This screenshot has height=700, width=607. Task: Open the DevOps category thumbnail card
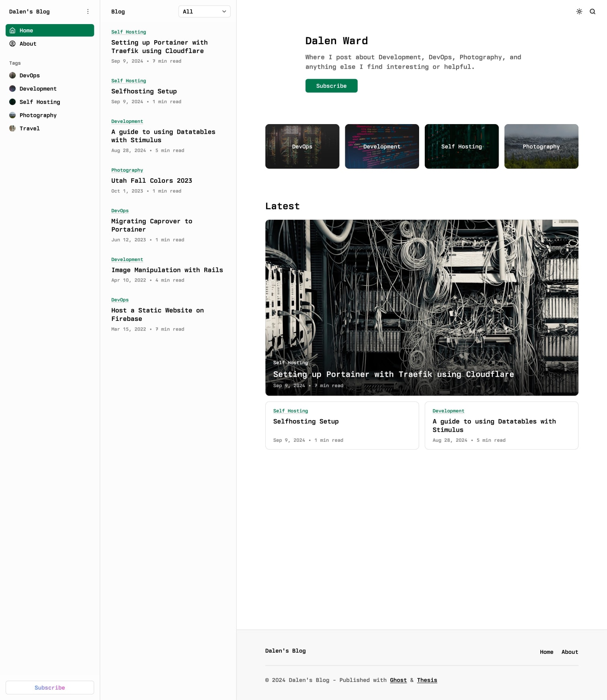pos(302,147)
